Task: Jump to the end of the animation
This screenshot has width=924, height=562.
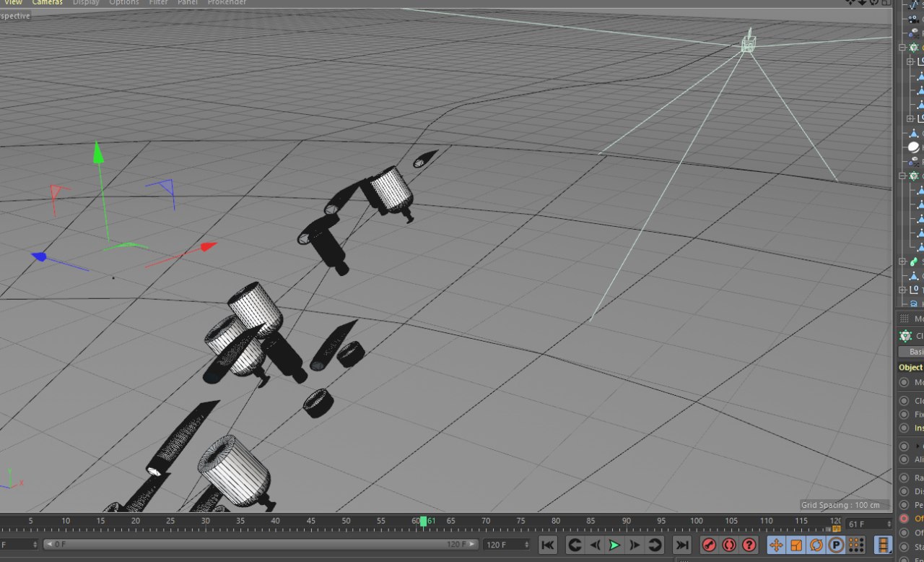Action: 681,545
